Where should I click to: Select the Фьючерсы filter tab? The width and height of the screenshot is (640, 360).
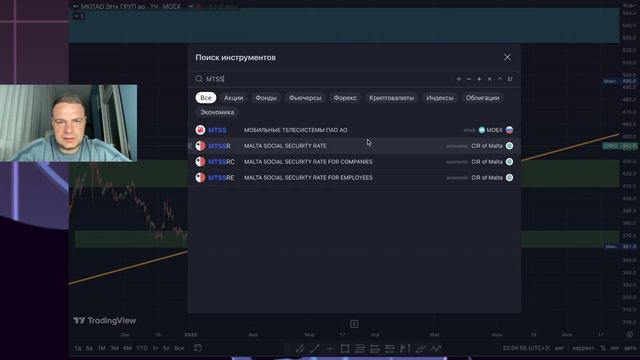click(x=305, y=98)
